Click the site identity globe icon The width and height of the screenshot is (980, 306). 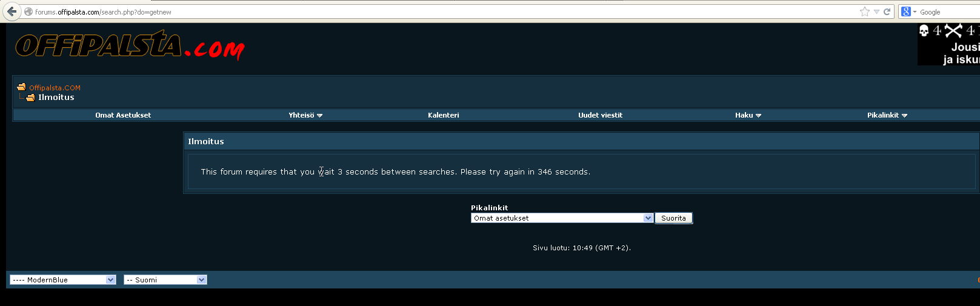click(28, 12)
